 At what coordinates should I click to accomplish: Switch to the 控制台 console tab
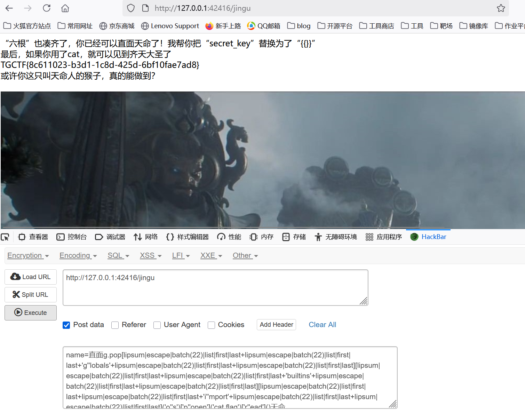pos(72,237)
